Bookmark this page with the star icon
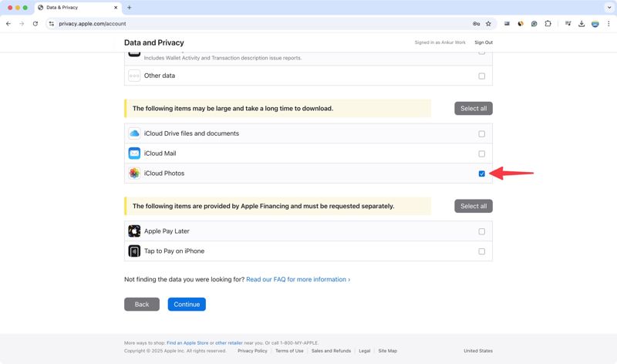 [488, 24]
